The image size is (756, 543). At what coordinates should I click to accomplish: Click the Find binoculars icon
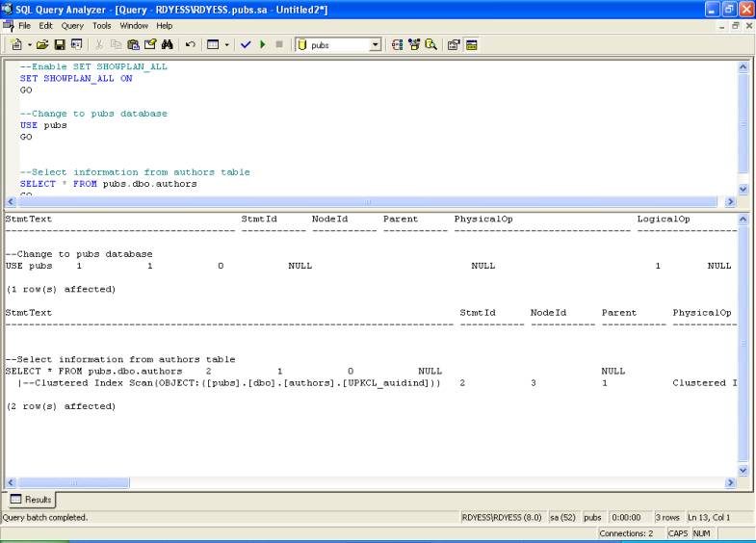tap(167, 44)
